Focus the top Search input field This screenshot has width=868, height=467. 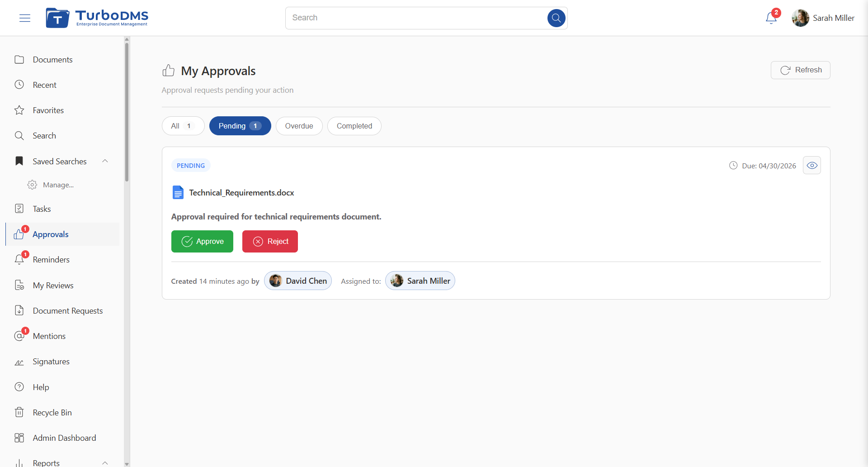point(416,18)
